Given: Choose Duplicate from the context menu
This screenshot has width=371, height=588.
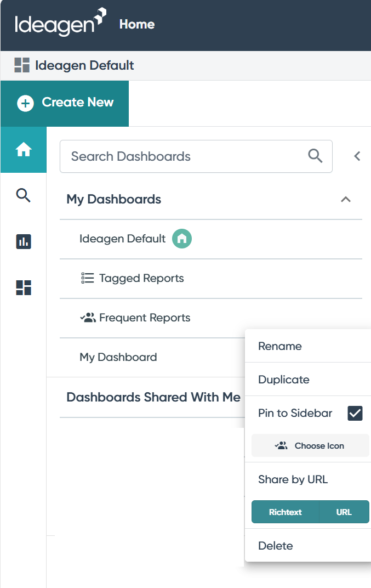Looking at the screenshot, I should pos(307,380).
